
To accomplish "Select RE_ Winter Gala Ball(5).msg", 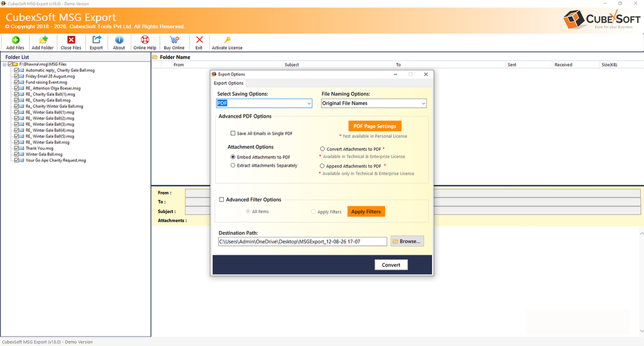I will pyautogui.click(x=50, y=137).
